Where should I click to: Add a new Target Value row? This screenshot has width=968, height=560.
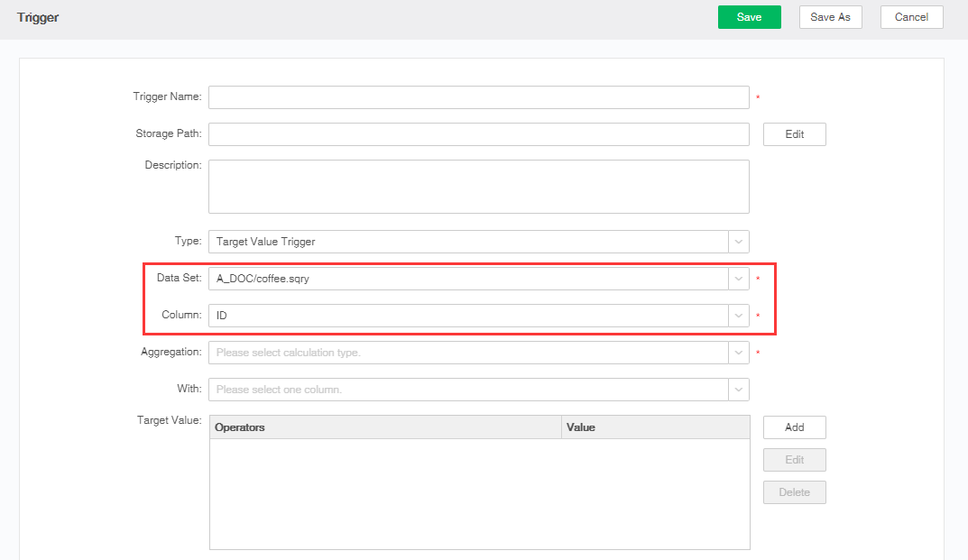click(794, 427)
